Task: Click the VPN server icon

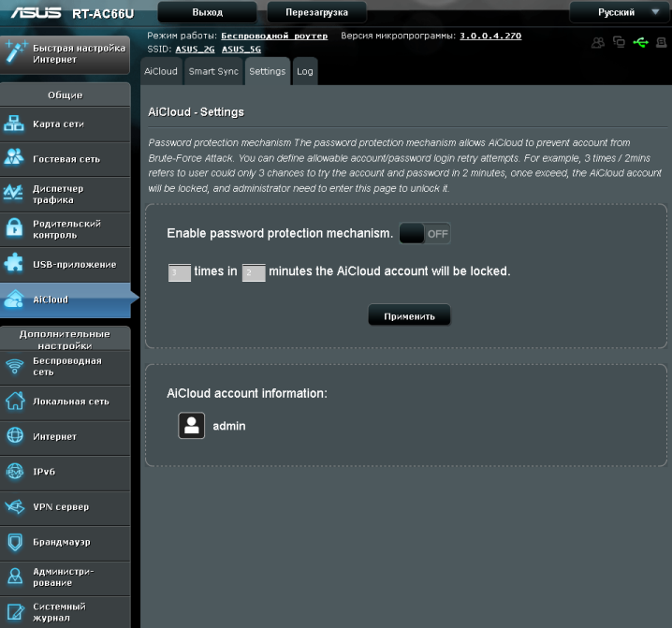Action: (15, 506)
